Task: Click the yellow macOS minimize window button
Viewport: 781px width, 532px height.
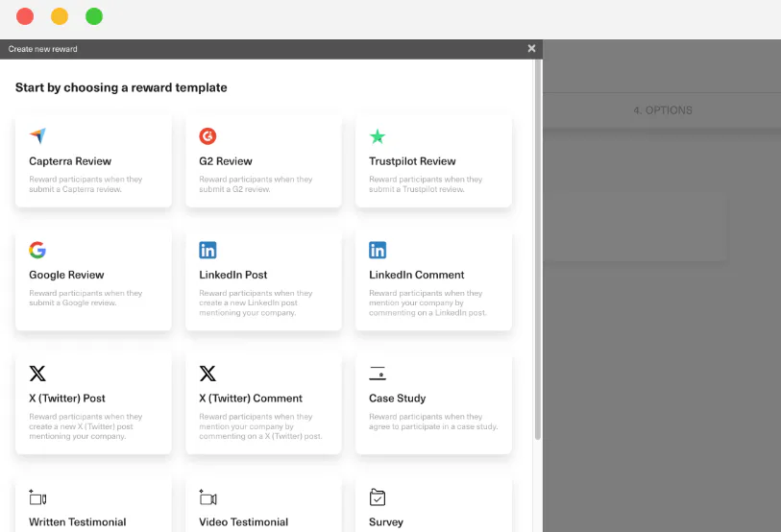Action: (x=60, y=16)
